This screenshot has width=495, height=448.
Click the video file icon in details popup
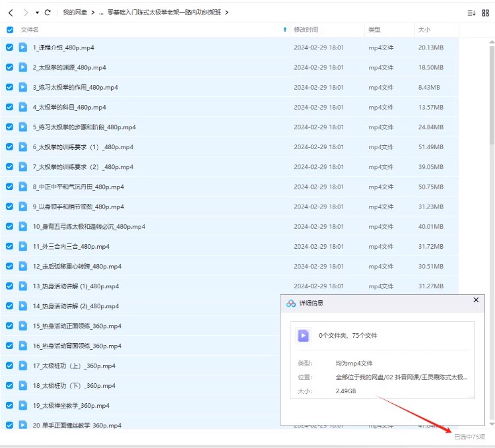(303, 336)
